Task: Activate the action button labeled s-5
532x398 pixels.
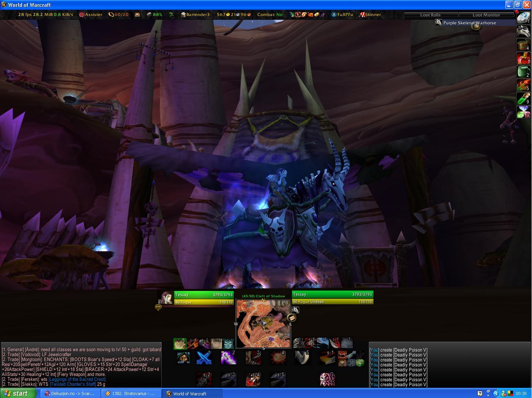Action: [278, 379]
